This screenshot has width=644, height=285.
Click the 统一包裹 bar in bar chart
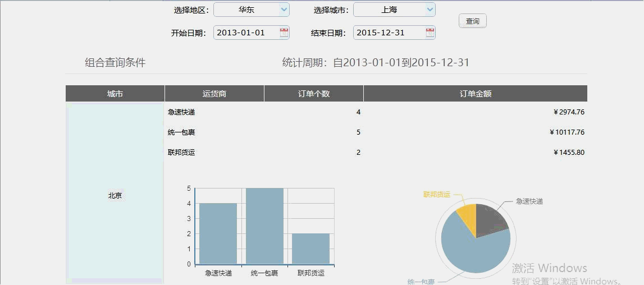coord(264,226)
